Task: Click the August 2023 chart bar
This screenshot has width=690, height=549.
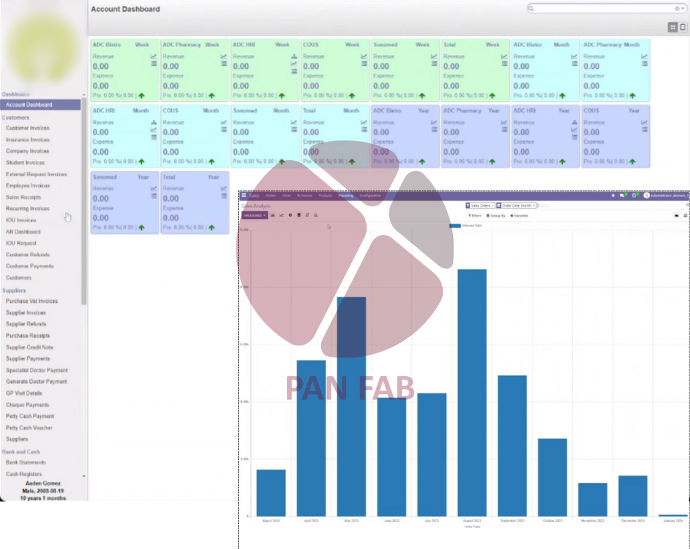Action: [x=472, y=392]
